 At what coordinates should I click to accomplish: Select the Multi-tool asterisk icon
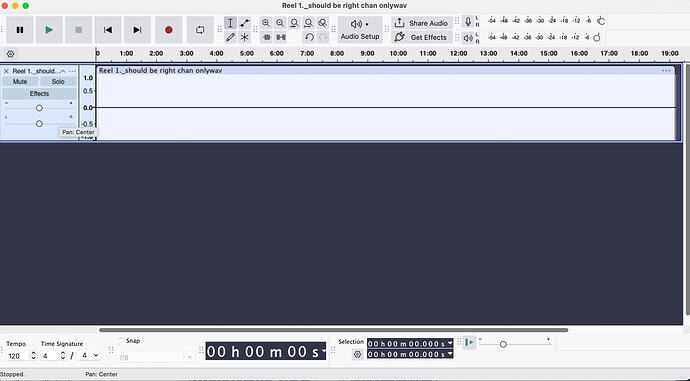coord(245,37)
